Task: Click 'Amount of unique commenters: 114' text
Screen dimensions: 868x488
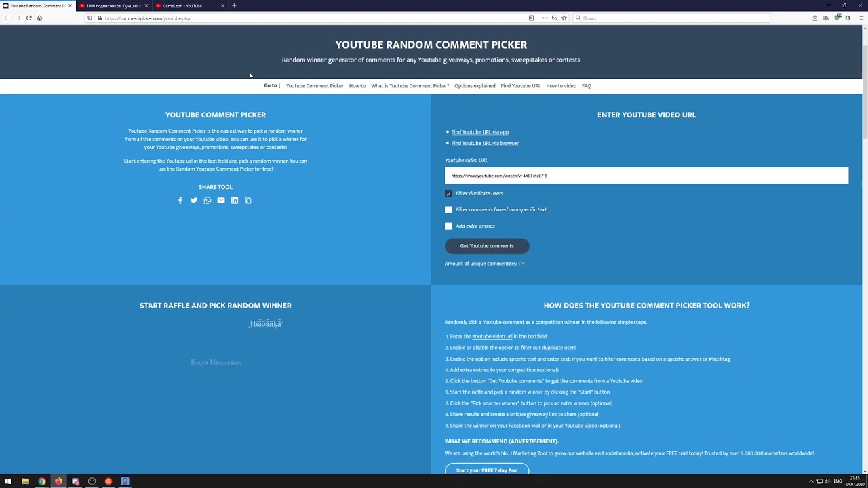Action: pos(485,264)
